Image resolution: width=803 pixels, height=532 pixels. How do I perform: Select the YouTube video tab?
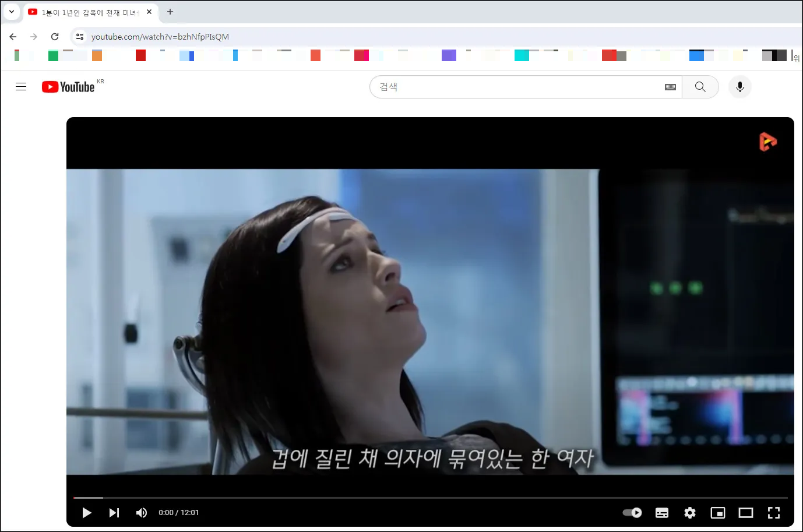(x=90, y=12)
